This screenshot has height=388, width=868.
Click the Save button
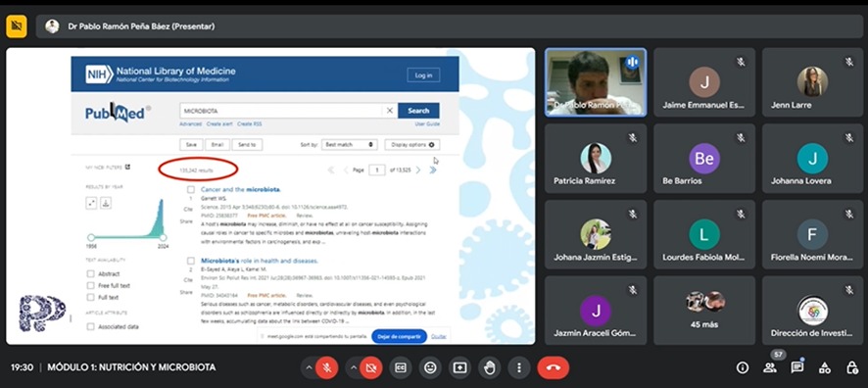click(x=191, y=144)
